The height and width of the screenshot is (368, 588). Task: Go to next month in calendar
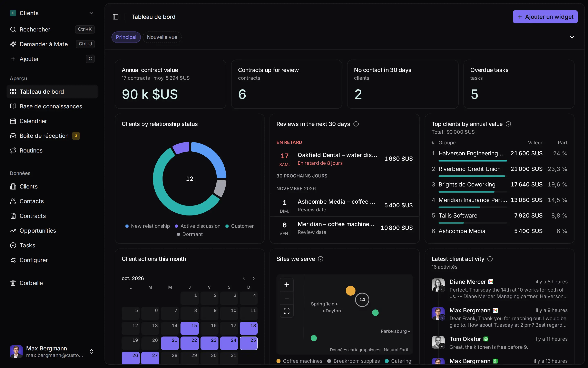(253, 278)
